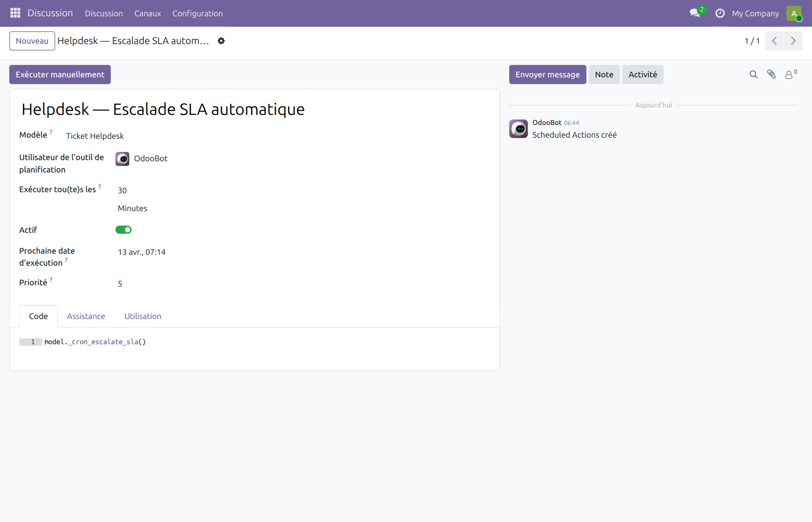Switch to the Utilisation tab
Screen dimensions: 812x522
(x=143, y=316)
